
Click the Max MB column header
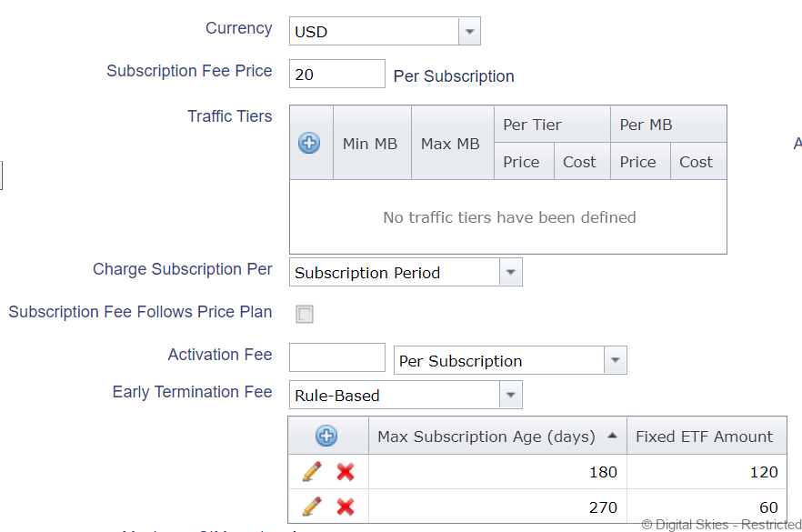pos(450,144)
